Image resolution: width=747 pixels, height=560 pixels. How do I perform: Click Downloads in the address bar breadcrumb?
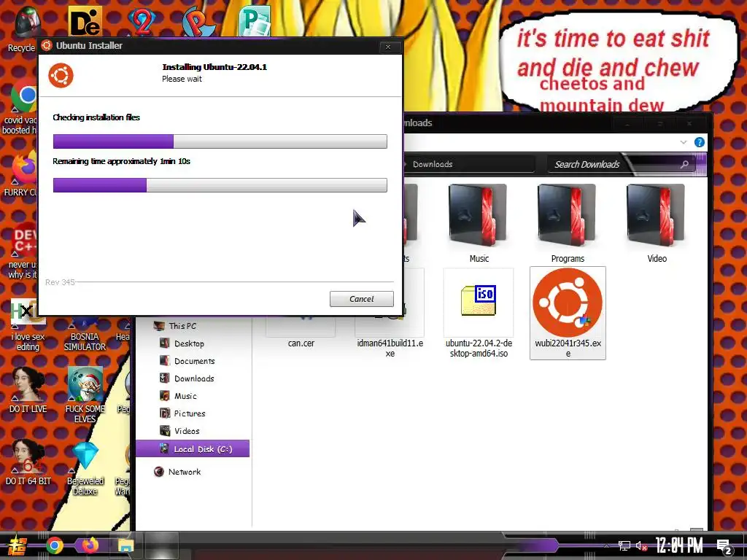tap(433, 164)
